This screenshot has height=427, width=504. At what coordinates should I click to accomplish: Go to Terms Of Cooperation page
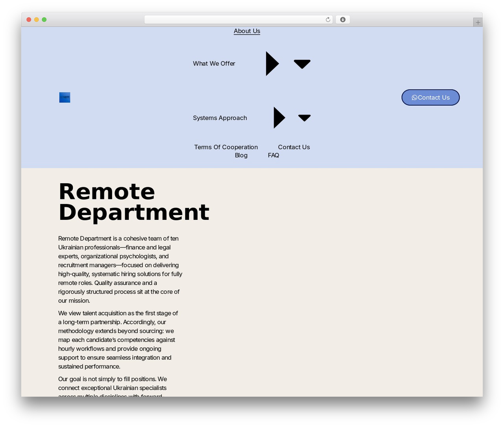(x=226, y=147)
